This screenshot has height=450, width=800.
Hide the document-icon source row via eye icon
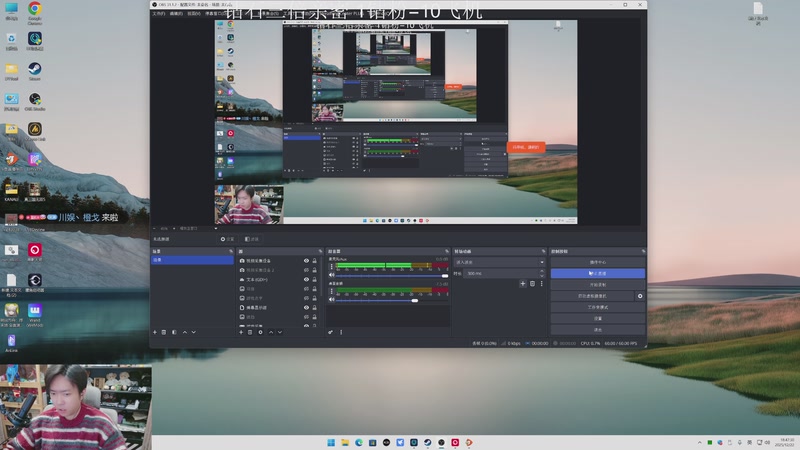[306, 308]
